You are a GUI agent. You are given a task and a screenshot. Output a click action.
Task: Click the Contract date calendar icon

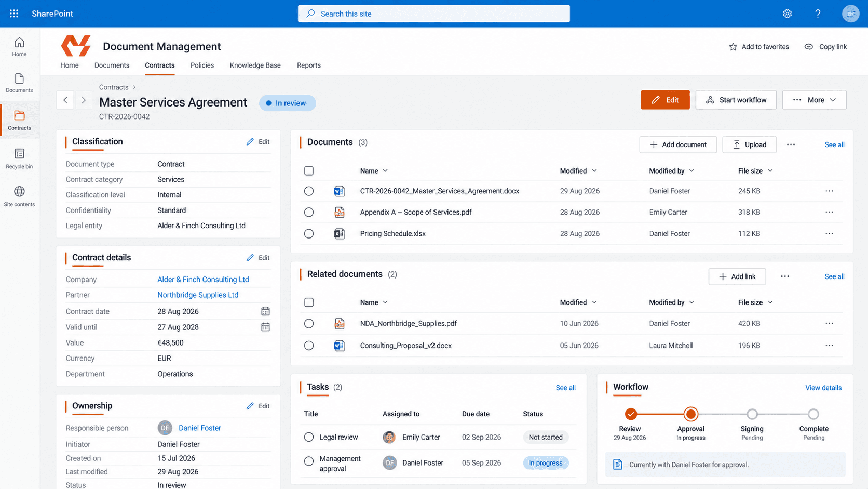tap(265, 311)
